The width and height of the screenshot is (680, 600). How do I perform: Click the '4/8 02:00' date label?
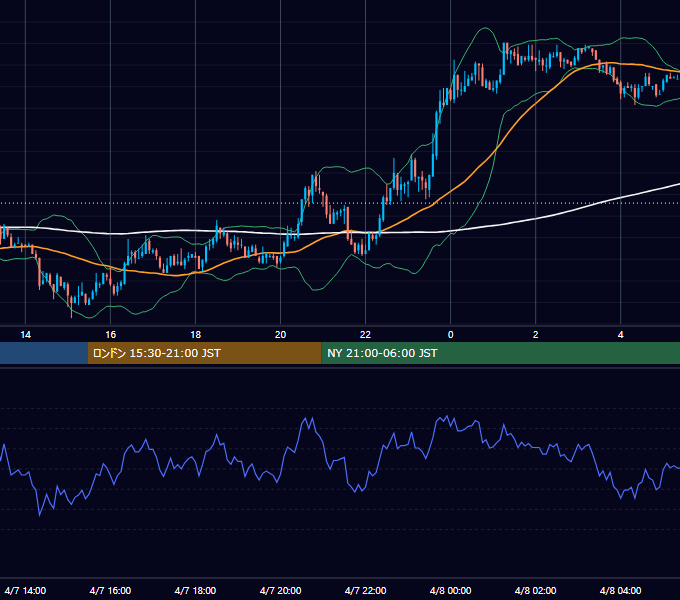(x=536, y=591)
